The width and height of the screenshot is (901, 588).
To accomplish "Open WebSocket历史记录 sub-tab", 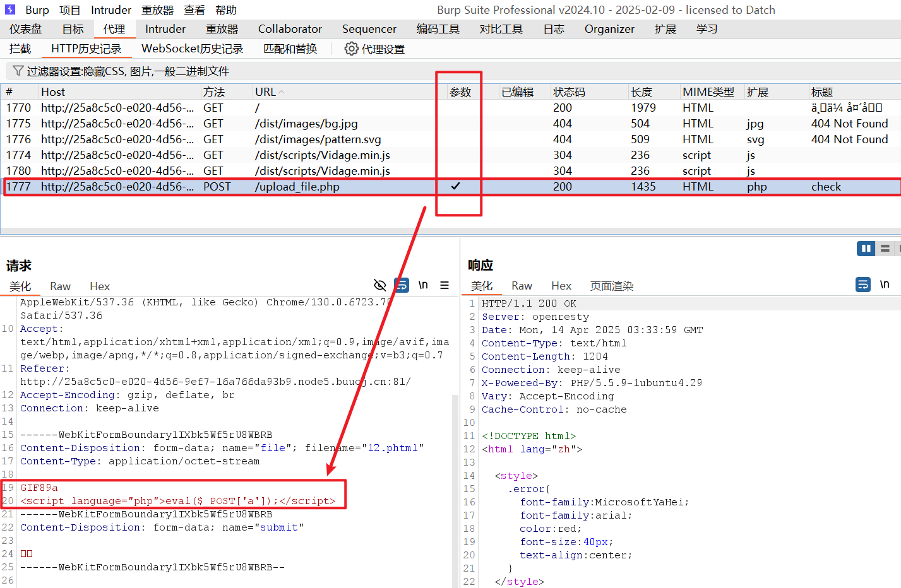I will [x=193, y=49].
